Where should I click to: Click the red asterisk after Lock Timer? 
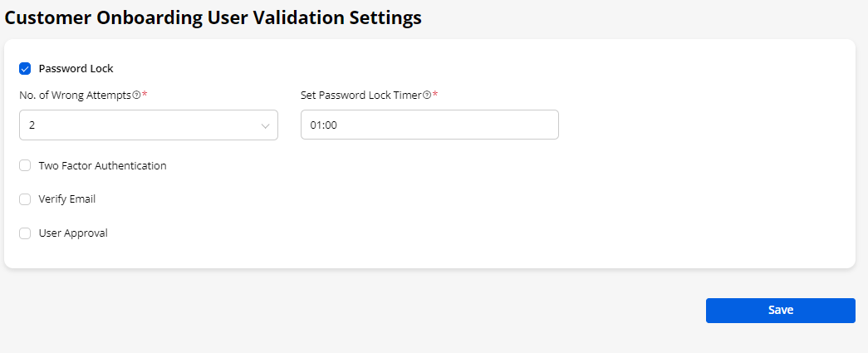(x=435, y=96)
